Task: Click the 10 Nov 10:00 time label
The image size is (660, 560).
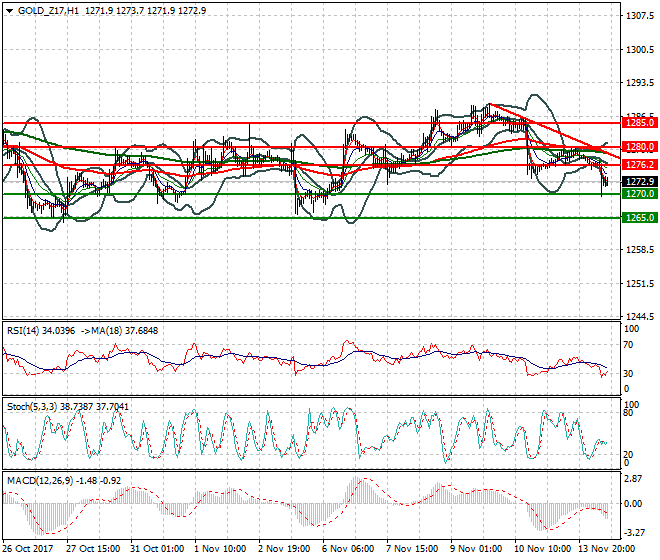Action: click(x=543, y=549)
